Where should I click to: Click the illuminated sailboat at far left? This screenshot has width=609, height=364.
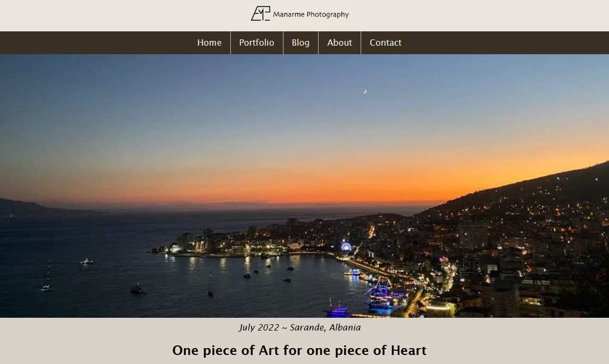click(46, 286)
